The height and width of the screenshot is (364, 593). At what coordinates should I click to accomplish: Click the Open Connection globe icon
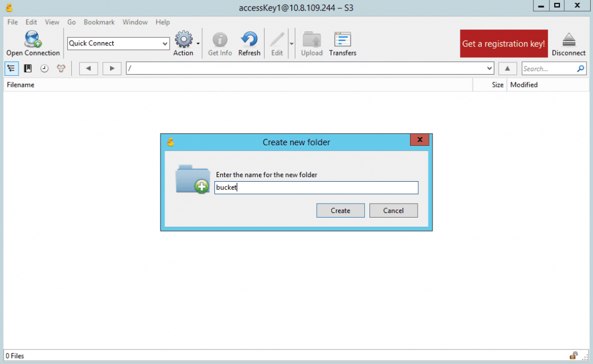point(32,39)
